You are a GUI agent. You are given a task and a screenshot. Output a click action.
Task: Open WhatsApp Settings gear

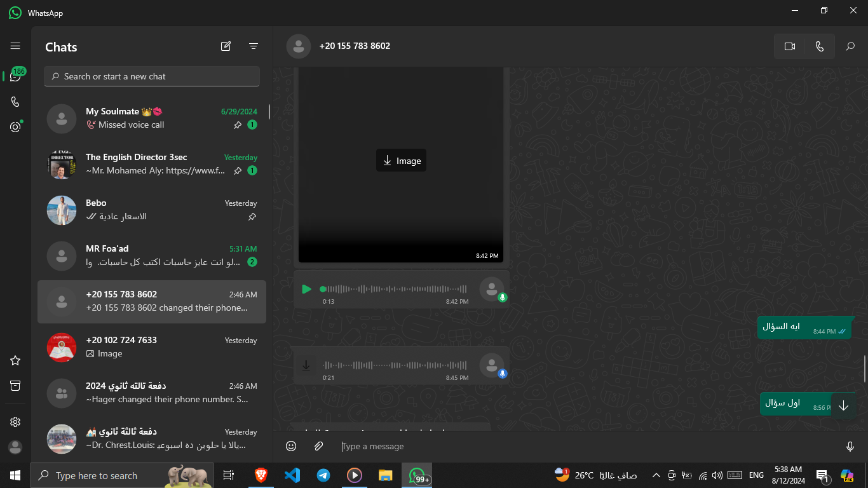point(15,422)
